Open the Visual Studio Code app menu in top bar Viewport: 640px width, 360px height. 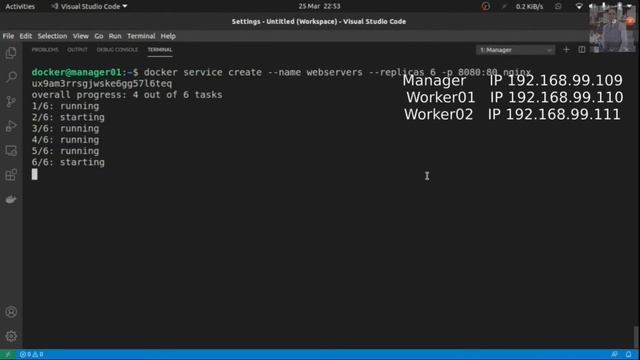pyautogui.click(x=89, y=6)
